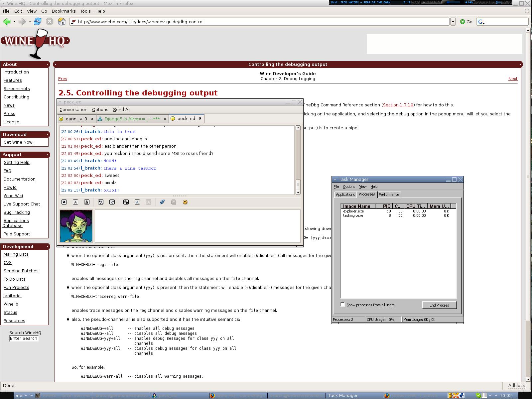Image resolution: width=532 pixels, height=399 pixels.
Task: Click the green Go button
Action: click(466, 22)
